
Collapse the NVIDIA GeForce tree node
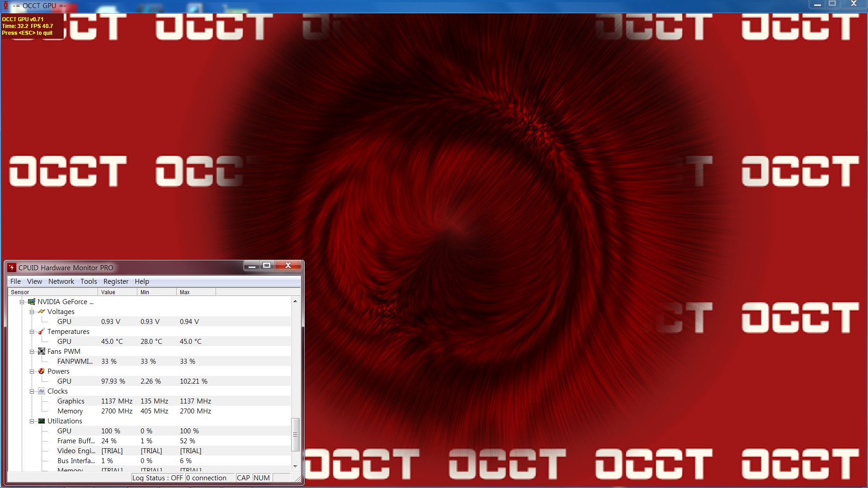pos(22,302)
